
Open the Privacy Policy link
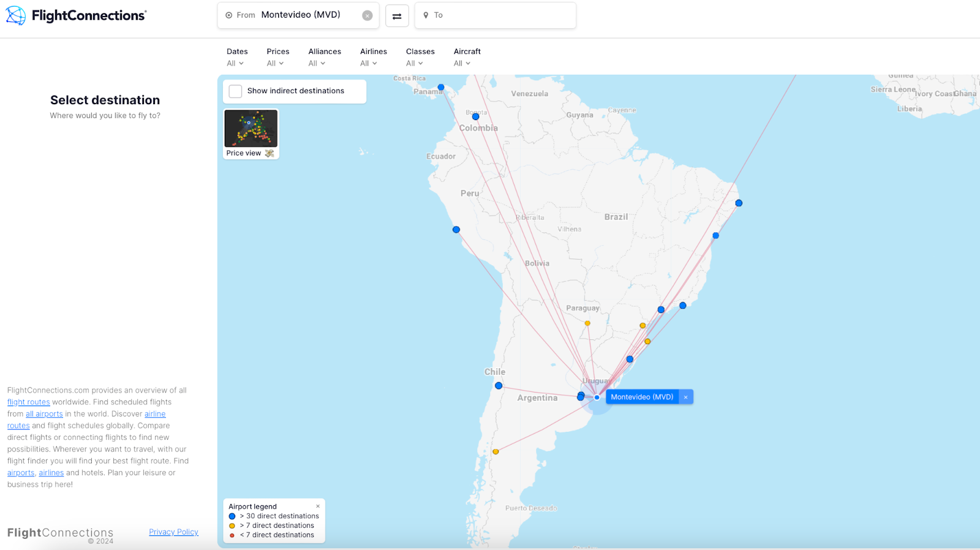click(x=174, y=532)
